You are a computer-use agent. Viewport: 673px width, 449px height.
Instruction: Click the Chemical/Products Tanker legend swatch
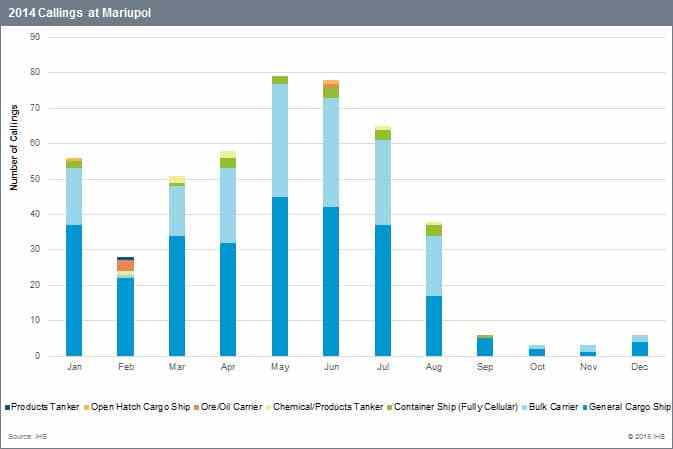click(x=268, y=407)
